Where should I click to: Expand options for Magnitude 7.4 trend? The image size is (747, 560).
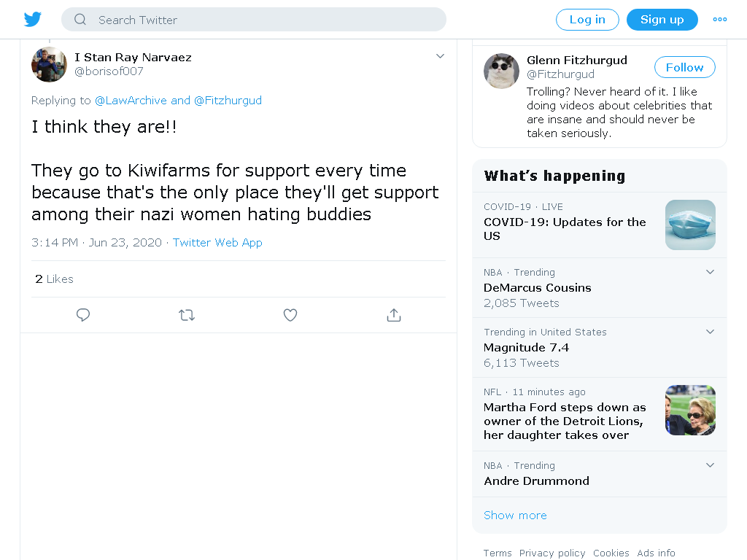coord(710,332)
